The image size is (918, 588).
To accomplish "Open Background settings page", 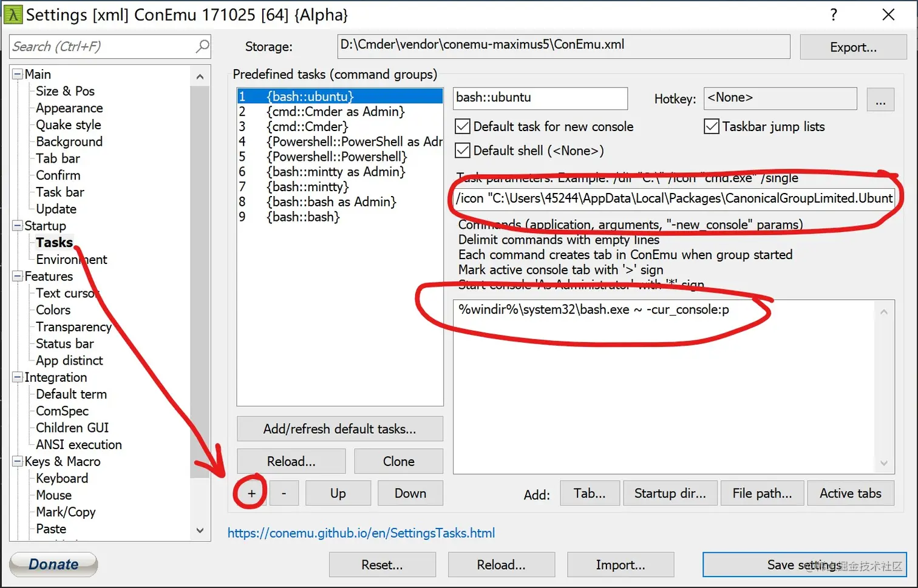I will point(69,141).
